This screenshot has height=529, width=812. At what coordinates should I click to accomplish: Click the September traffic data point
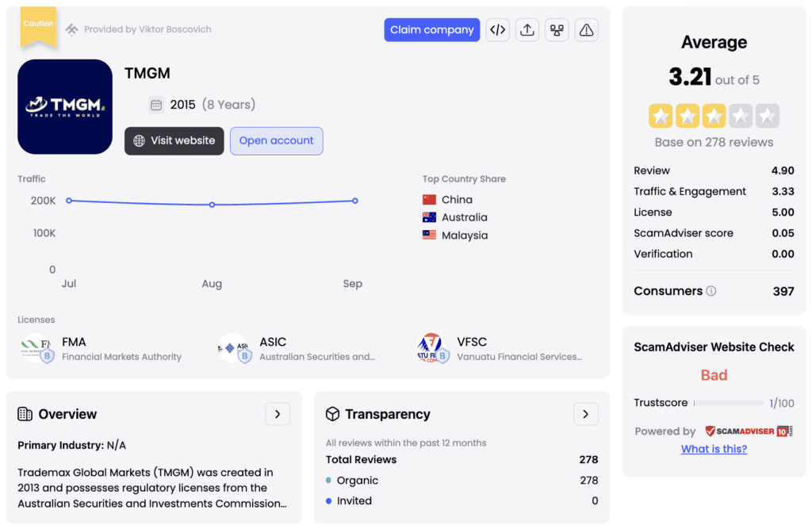[x=355, y=201]
